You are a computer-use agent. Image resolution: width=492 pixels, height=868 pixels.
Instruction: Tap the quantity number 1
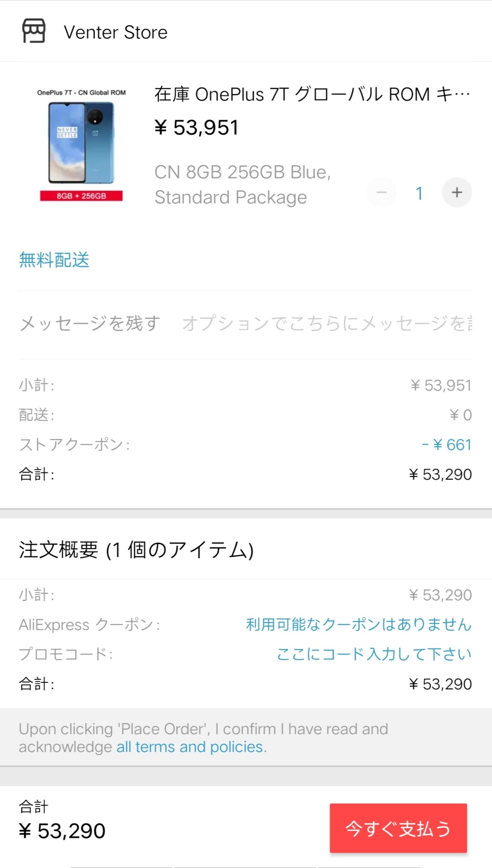(x=419, y=193)
